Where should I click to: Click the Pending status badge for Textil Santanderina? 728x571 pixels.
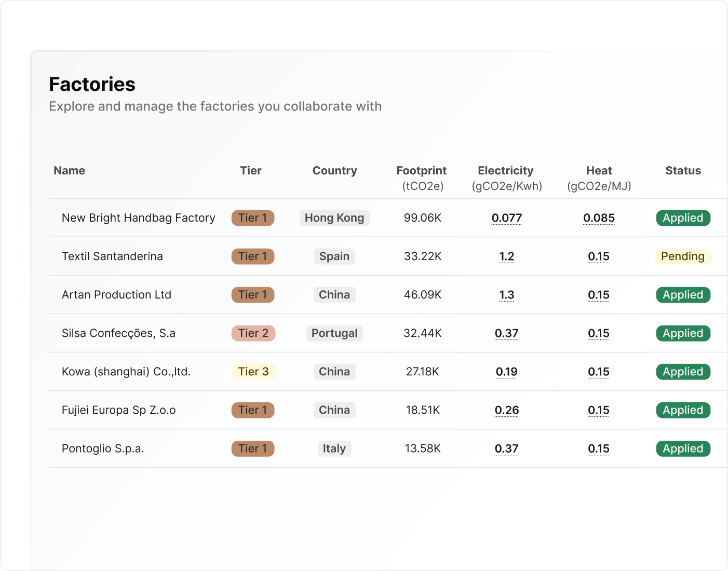coord(682,256)
